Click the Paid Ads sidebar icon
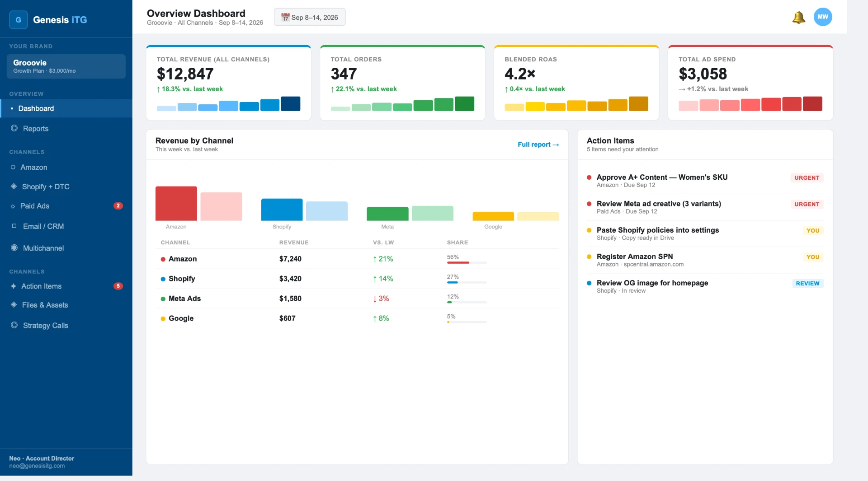This screenshot has width=868, height=481. click(13, 206)
